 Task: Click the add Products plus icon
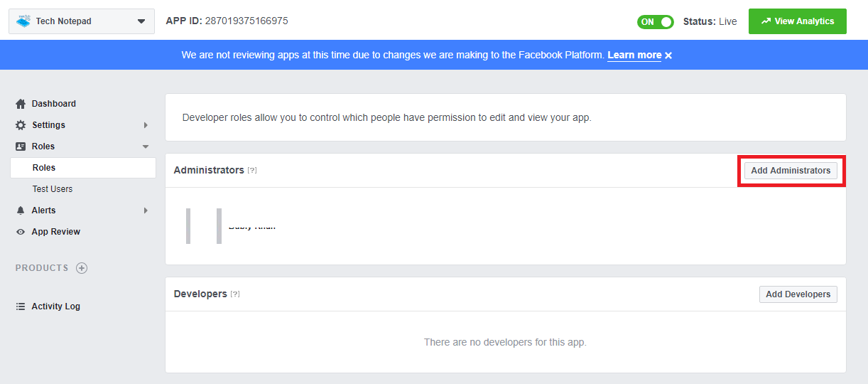pos(82,268)
